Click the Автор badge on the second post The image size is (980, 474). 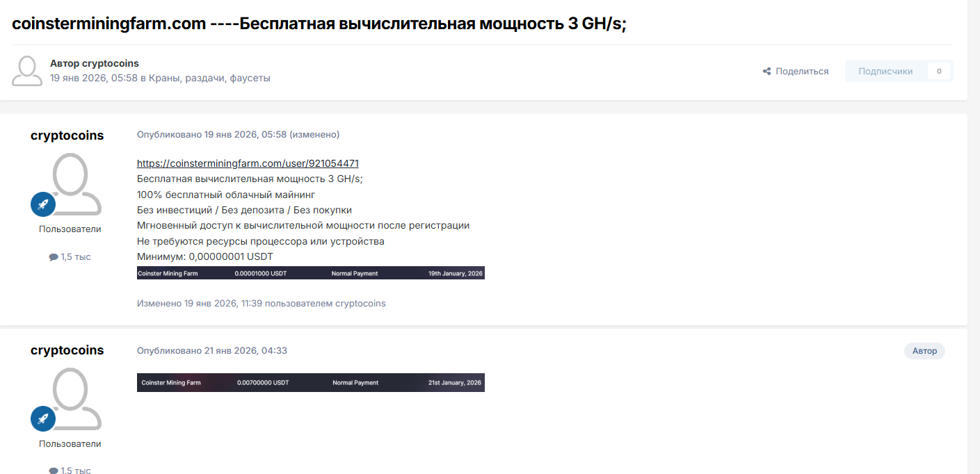coord(924,350)
